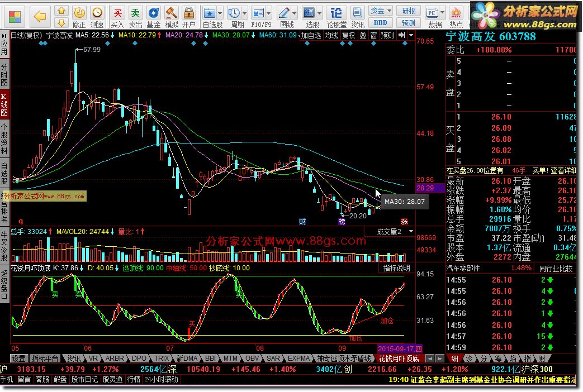Screen dimensions: 583x392
Task: Toggle 叠 overlay mode
Action: coord(363,35)
